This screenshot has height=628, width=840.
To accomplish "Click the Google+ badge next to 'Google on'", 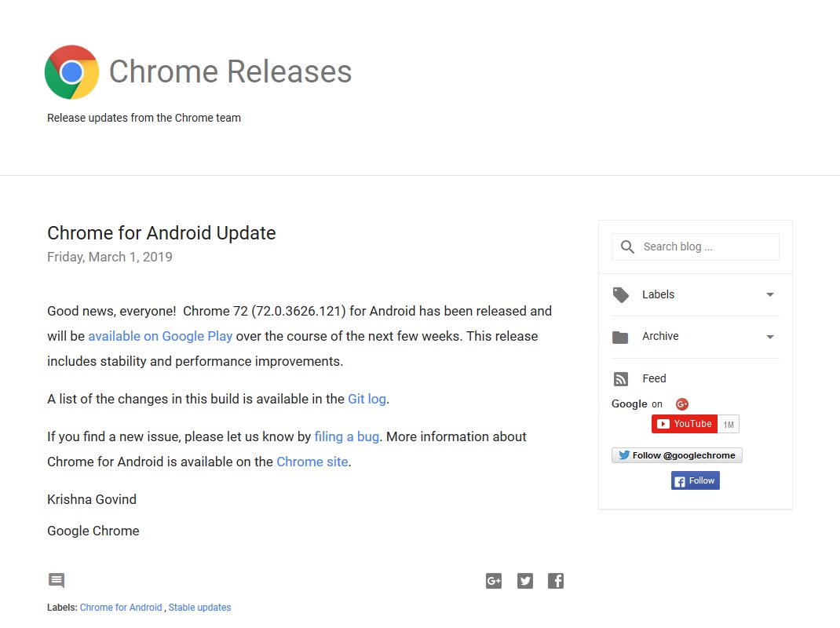I will (682, 403).
